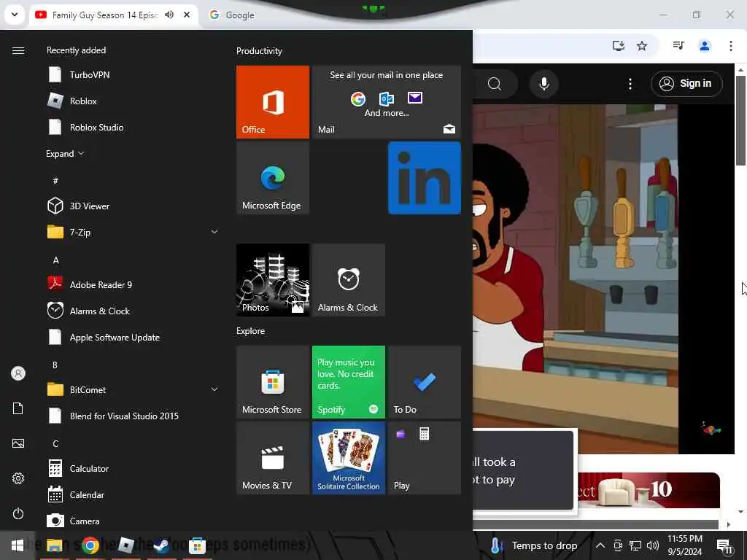
Task: Open the Photos tile
Action: point(273,280)
